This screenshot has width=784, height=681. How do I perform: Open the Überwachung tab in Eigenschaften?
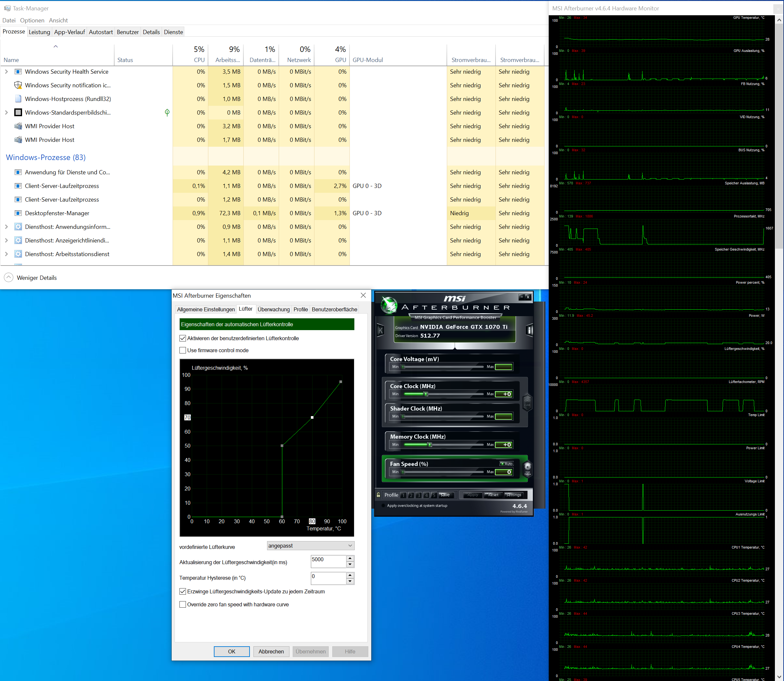pos(273,309)
